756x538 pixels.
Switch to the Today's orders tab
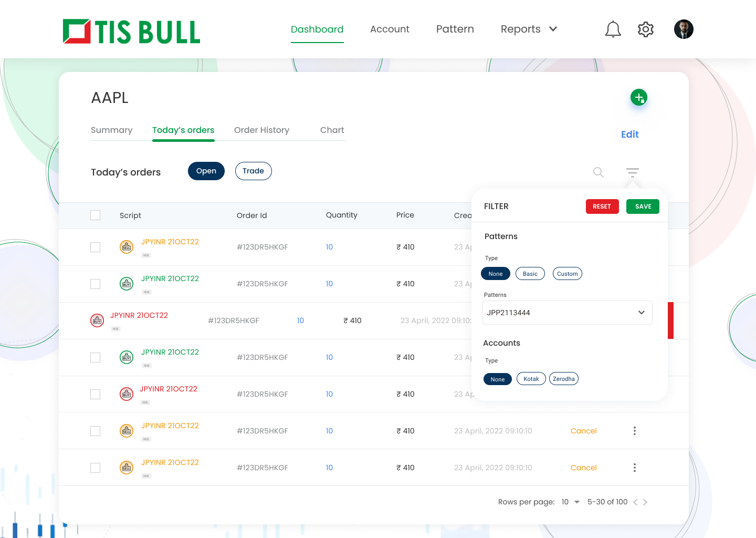(183, 130)
